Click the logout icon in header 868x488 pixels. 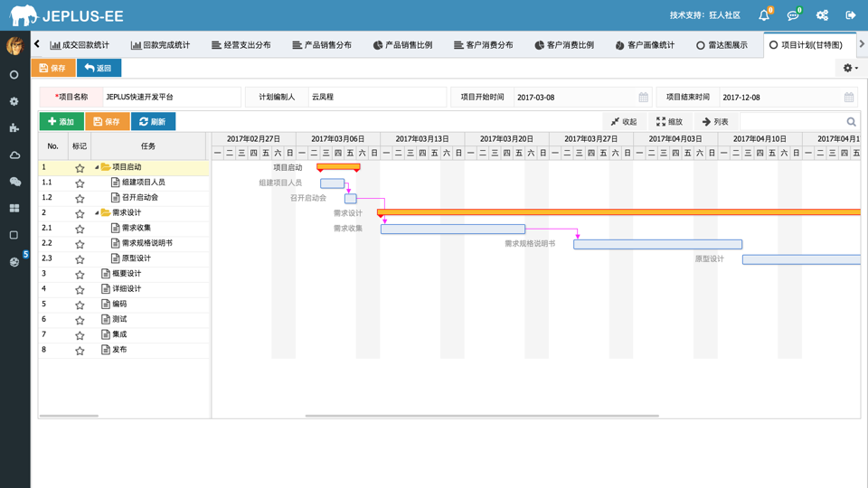pyautogui.click(x=851, y=15)
